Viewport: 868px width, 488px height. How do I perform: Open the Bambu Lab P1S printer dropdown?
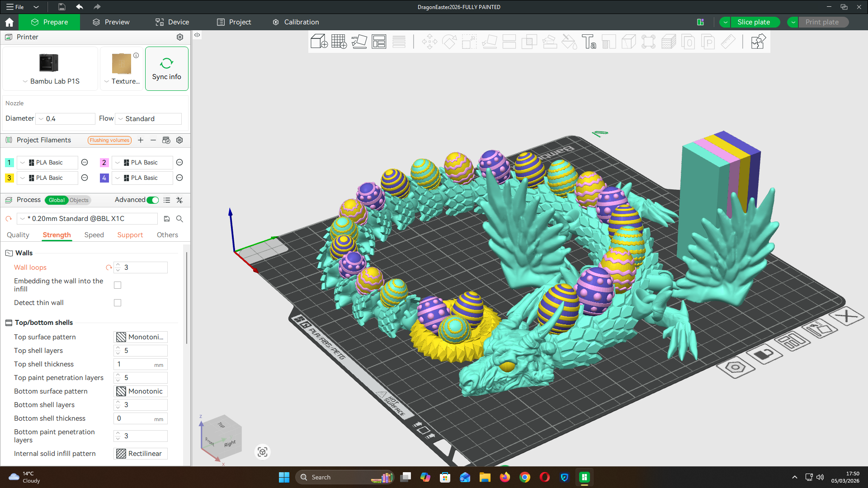tap(51, 81)
